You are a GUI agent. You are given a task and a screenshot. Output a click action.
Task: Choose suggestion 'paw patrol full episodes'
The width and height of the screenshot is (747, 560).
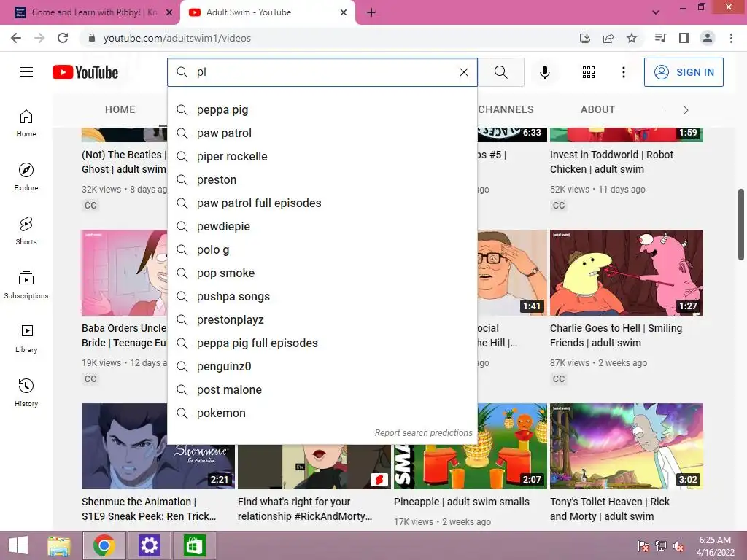[x=322, y=203]
